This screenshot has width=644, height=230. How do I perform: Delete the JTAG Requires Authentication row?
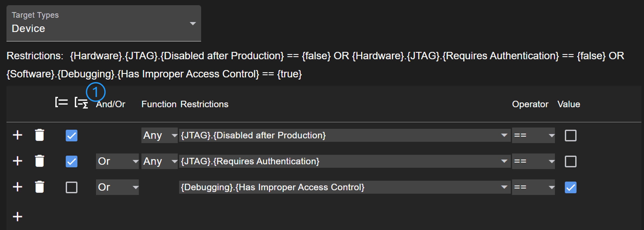pos(39,161)
